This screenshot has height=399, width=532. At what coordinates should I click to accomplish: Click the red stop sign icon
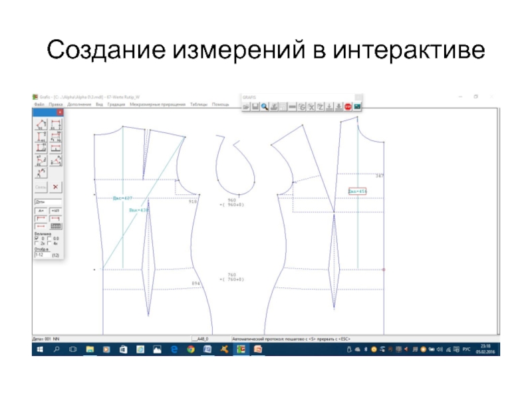(348, 107)
